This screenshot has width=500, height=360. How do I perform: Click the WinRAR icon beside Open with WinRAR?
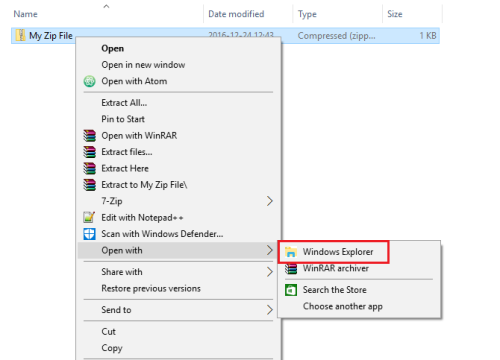pos(89,136)
